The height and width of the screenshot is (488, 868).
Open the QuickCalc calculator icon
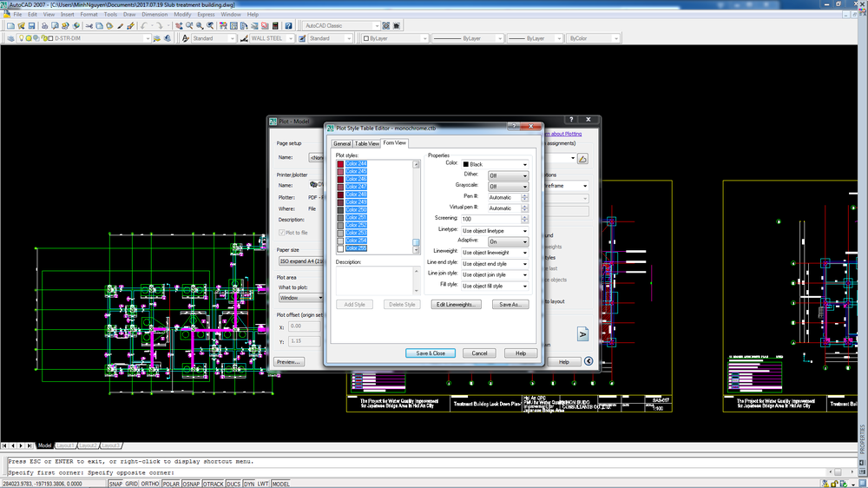click(275, 25)
